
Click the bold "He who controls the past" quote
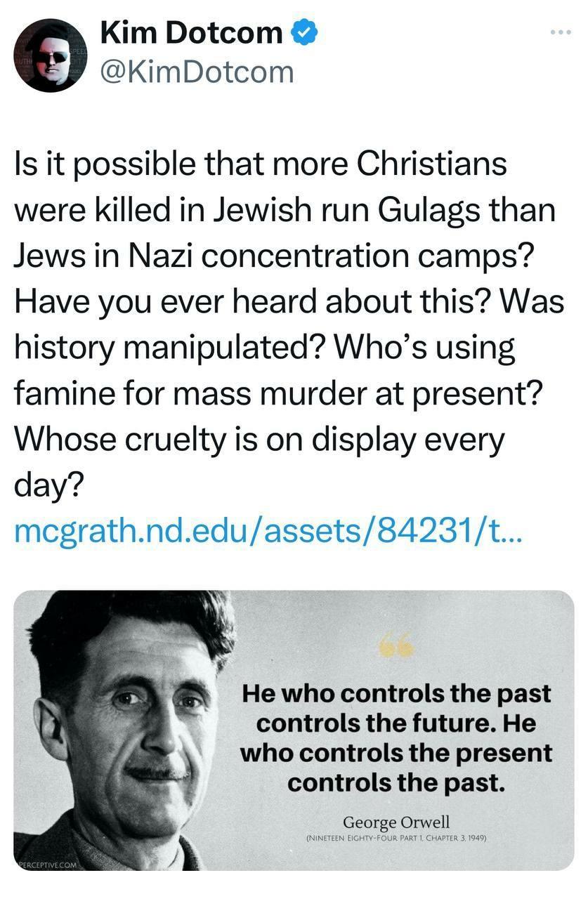(396, 694)
